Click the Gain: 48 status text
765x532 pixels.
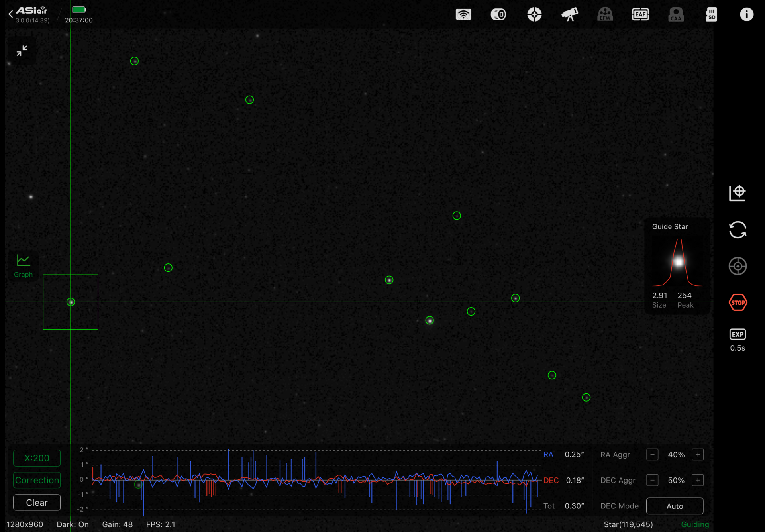click(117, 524)
